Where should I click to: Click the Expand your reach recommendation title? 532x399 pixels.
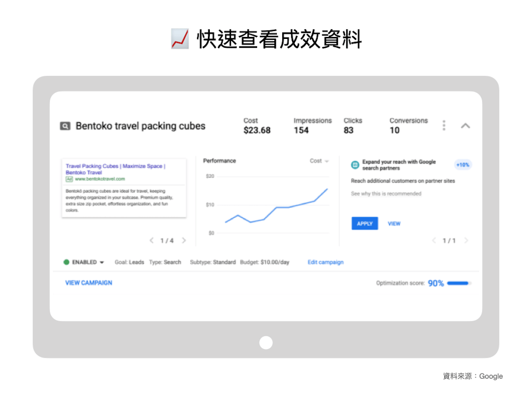coord(399,165)
